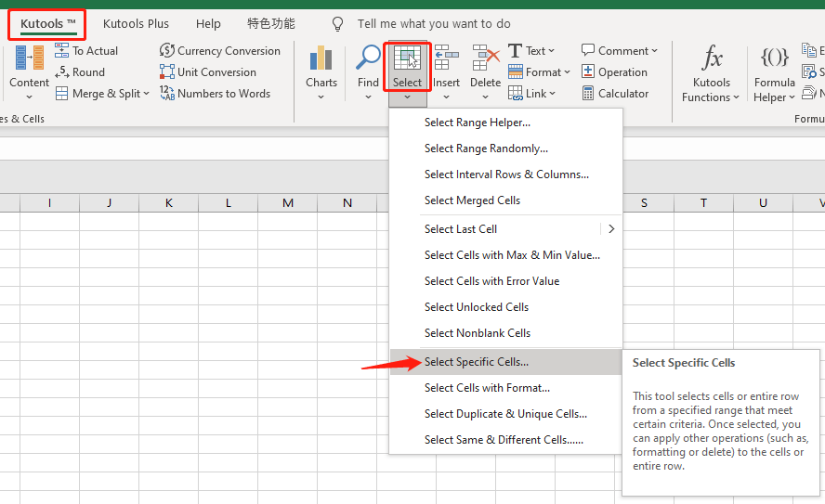Expand the Content dropdown arrow
825x504 pixels.
click(30, 97)
